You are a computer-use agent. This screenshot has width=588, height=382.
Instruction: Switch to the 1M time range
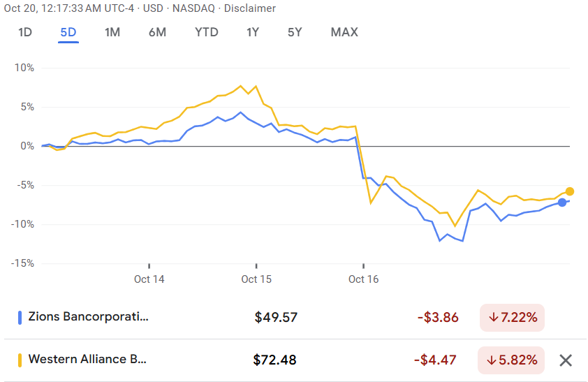[112, 32]
